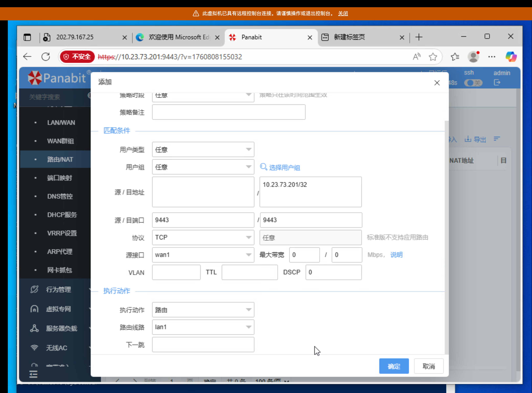Click the 说明 link next to Mbps
This screenshot has width=532, height=393.
coord(396,255)
